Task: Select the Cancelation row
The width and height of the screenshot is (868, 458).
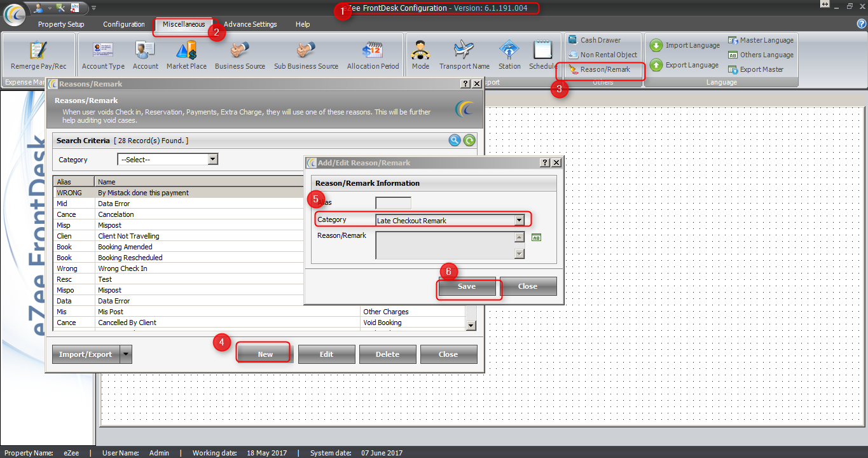Action: coord(179,214)
